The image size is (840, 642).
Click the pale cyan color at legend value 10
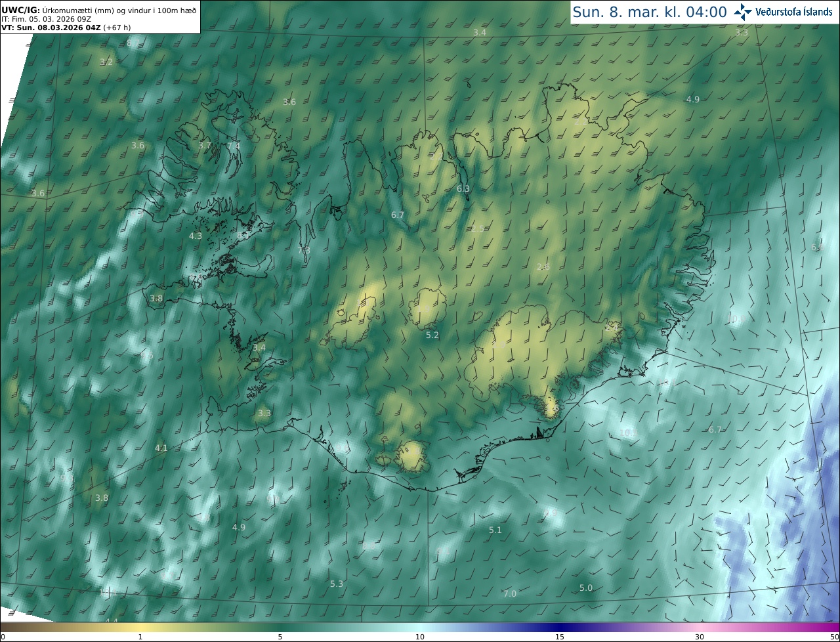point(420,627)
